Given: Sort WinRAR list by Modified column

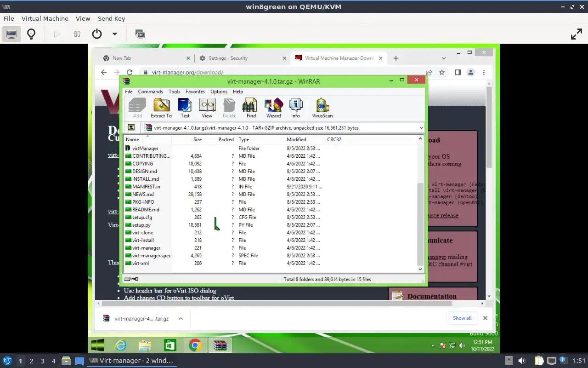Looking at the screenshot, I should click(305, 139).
